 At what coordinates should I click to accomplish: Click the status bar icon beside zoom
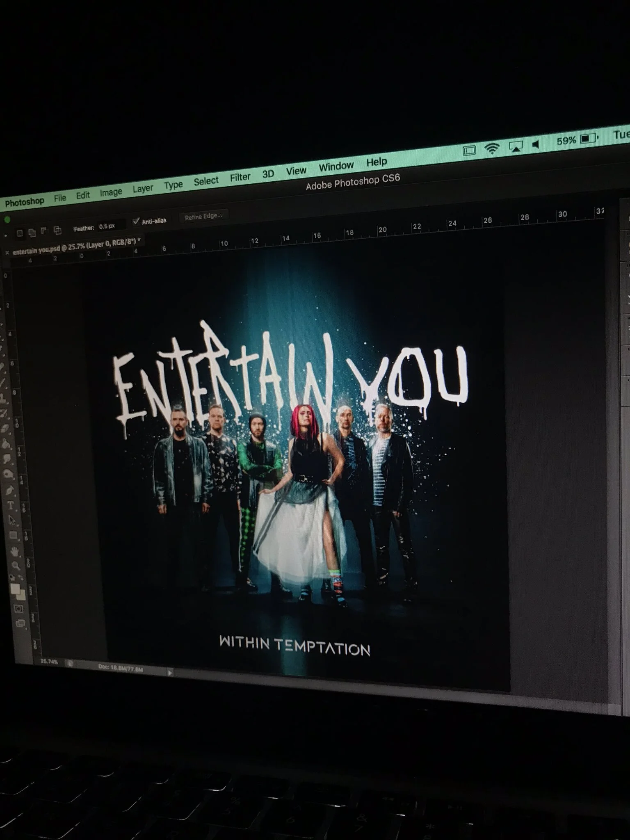tap(70, 663)
